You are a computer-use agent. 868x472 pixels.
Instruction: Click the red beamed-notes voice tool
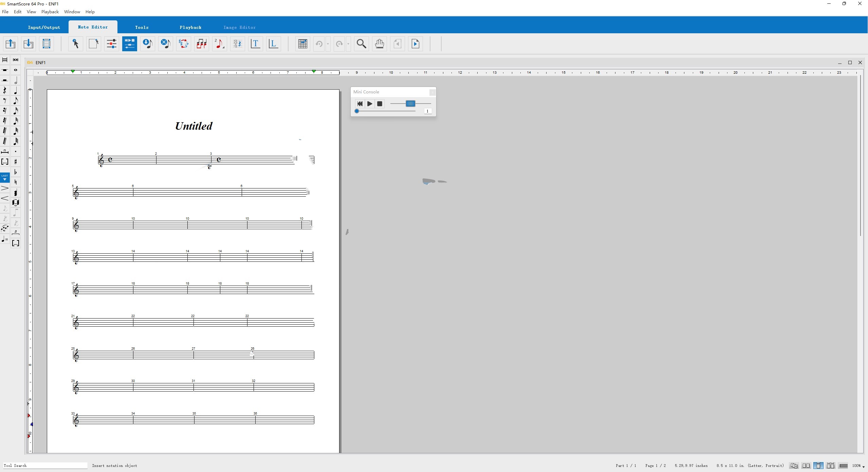pos(202,44)
